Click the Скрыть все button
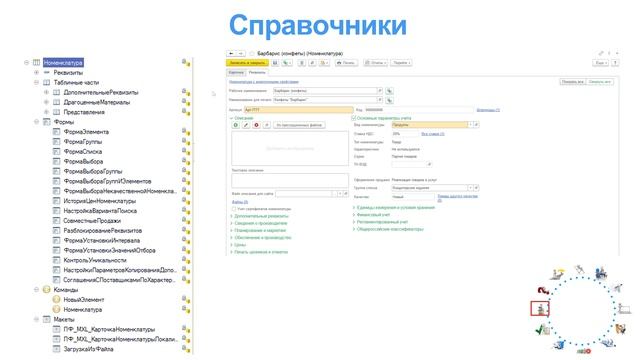 599,82
